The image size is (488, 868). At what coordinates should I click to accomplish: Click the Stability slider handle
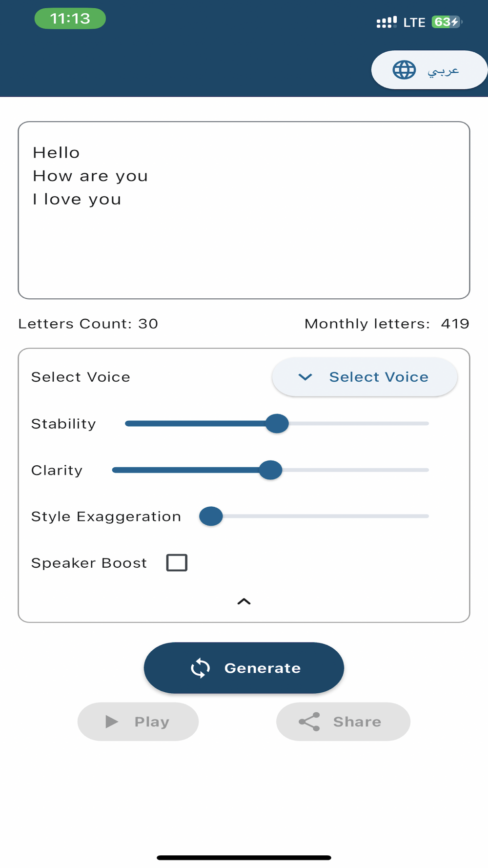277,423
